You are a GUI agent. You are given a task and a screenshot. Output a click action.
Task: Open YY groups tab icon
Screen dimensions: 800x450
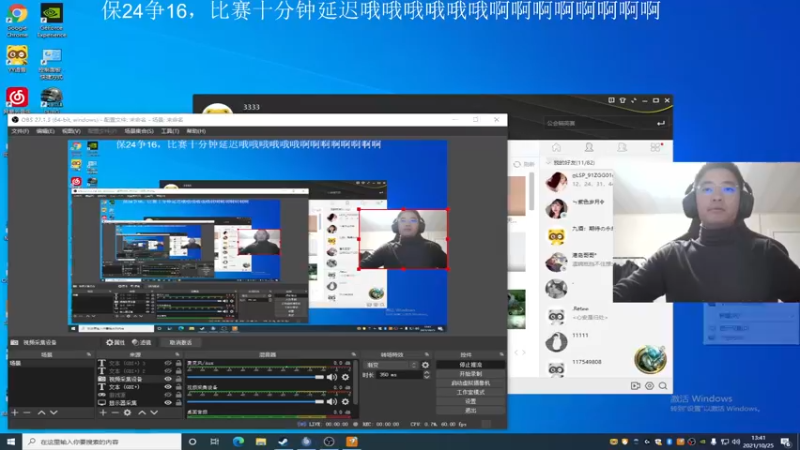[x=621, y=147]
